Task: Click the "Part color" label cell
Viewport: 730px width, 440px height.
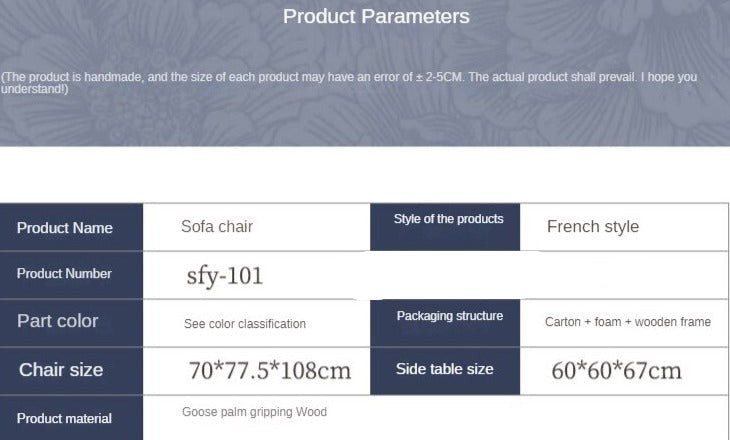Action: point(58,321)
